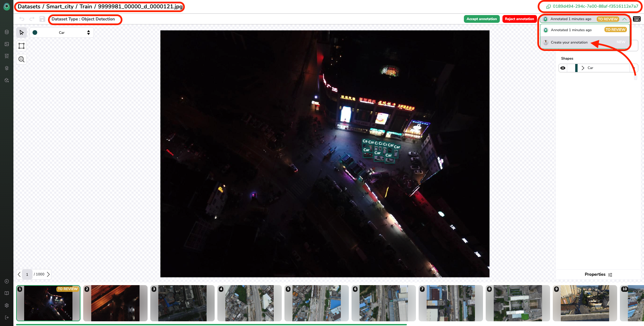The width and height of the screenshot is (644, 326).
Task: Open the Datasets breadcrumb link
Action: click(x=29, y=6)
